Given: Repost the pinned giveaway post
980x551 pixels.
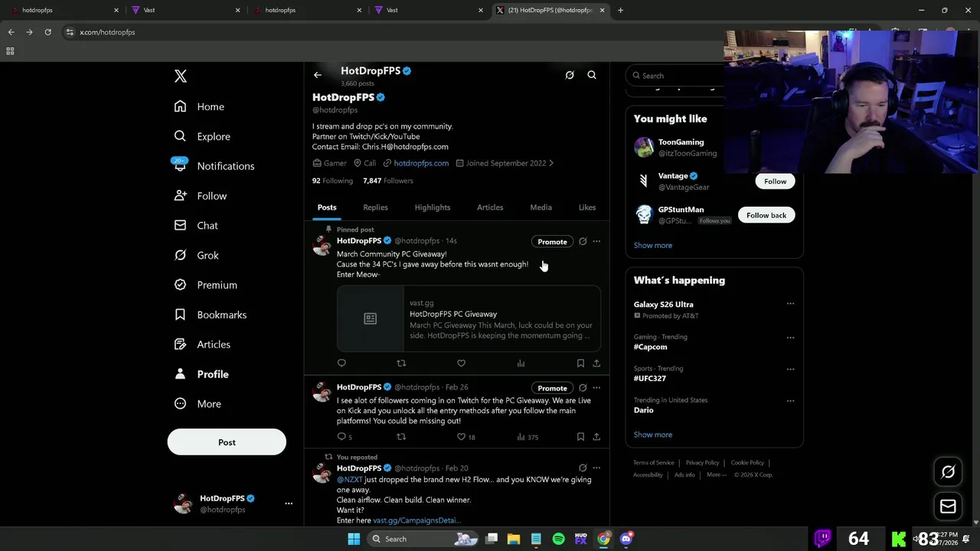Looking at the screenshot, I should (x=401, y=363).
